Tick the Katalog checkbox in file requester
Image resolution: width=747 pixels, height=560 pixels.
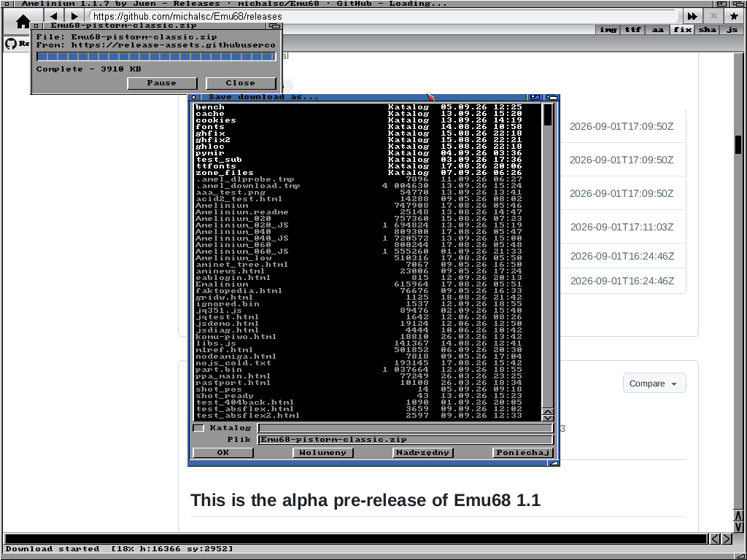[x=198, y=428]
